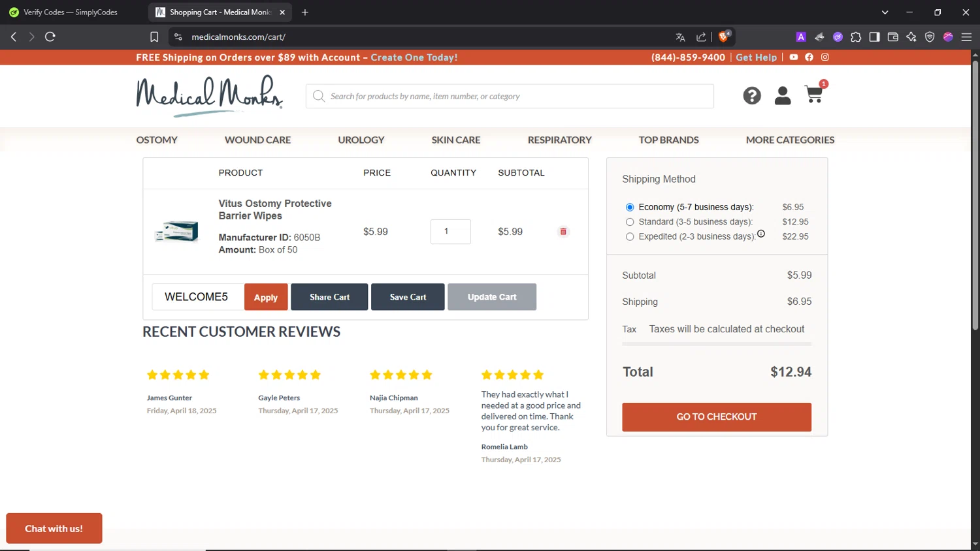Viewport: 980px width, 551px height.
Task: Open the tab search dropdown arrow
Action: (885, 12)
